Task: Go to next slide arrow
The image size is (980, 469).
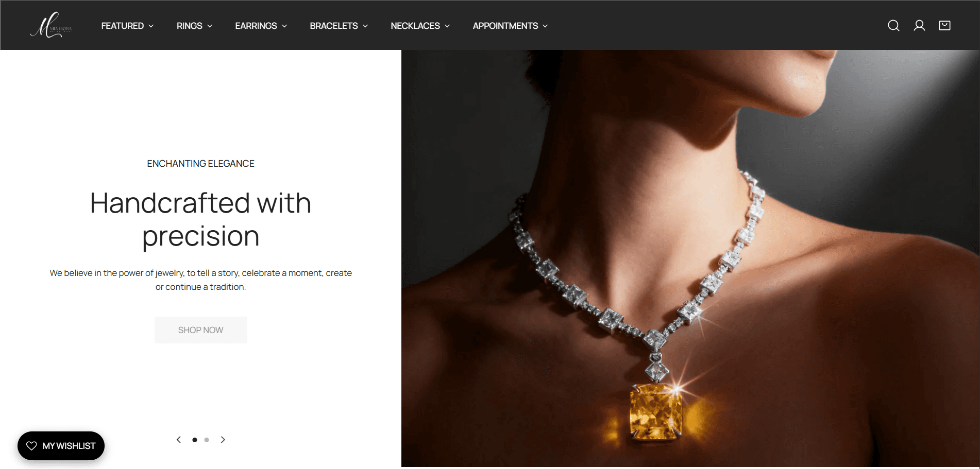Action: tap(223, 440)
